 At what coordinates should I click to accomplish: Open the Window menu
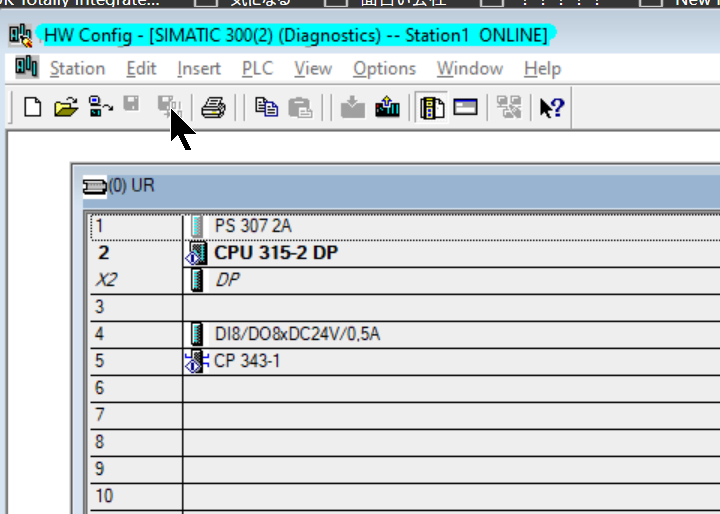469,68
